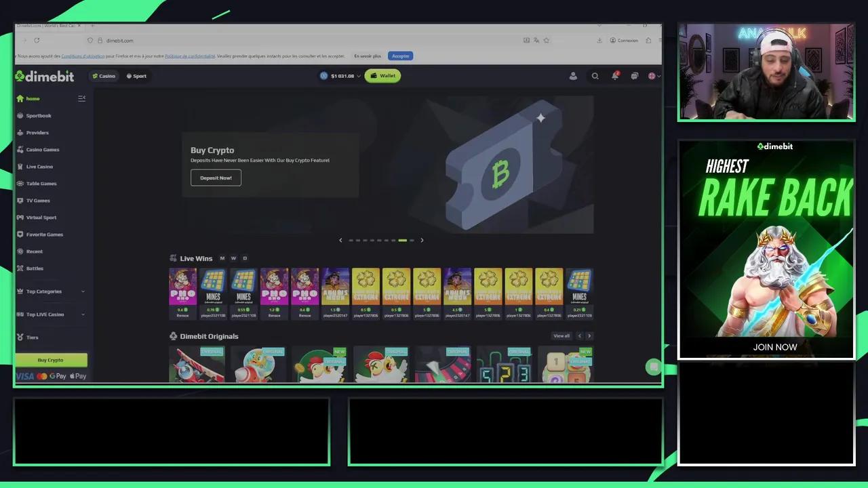
Task: Open the Live Casino section
Action: [x=39, y=166]
